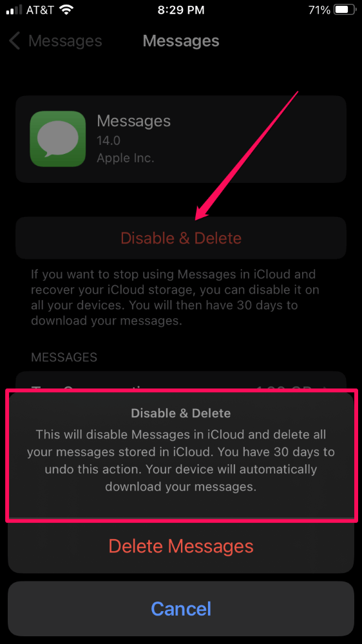362x644 pixels.
Task: Tap the cellular signal bars icon
Action: [14, 11]
